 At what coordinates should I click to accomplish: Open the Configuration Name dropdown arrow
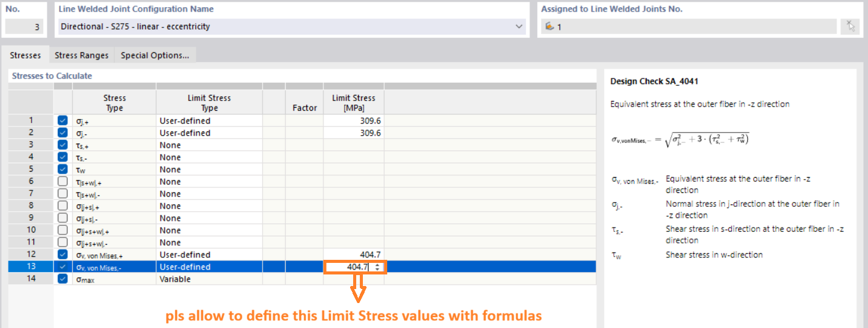[518, 27]
